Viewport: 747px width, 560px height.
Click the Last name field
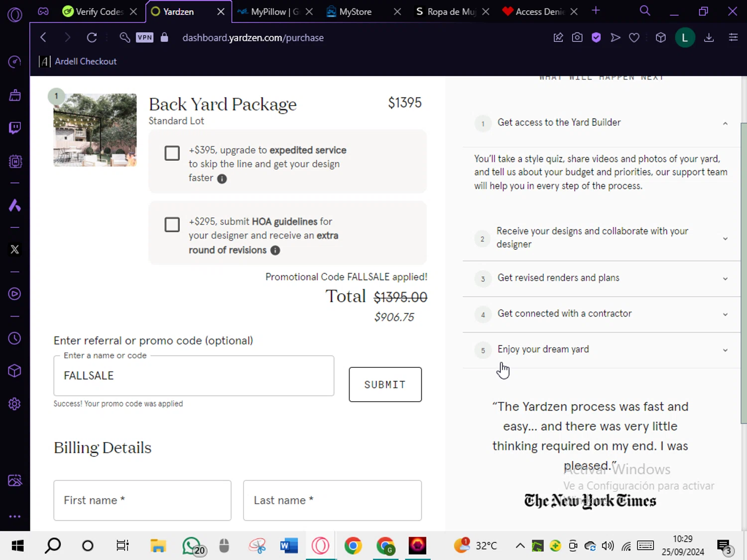(332, 500)
